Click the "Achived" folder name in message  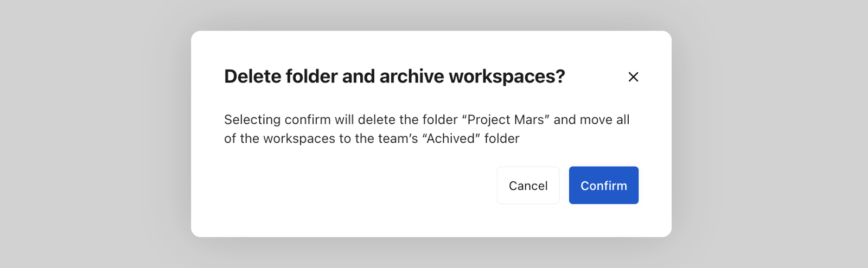451,139
